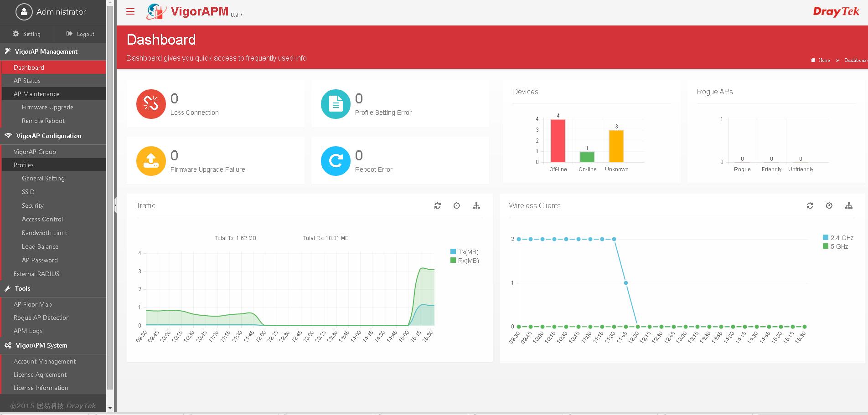Click the sidebar scroll down arrow
The width and height of the screenshot is (868, 415).
[x=110, y=408]
